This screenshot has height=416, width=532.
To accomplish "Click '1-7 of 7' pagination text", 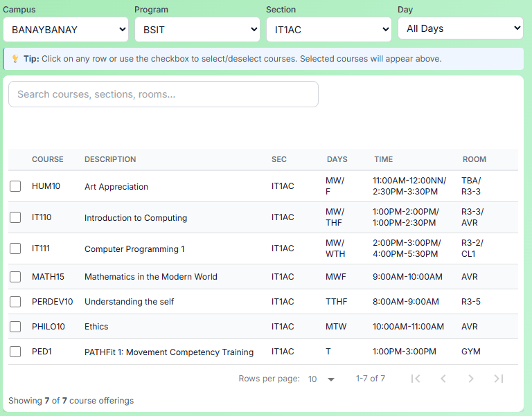I will pos(370,379).
